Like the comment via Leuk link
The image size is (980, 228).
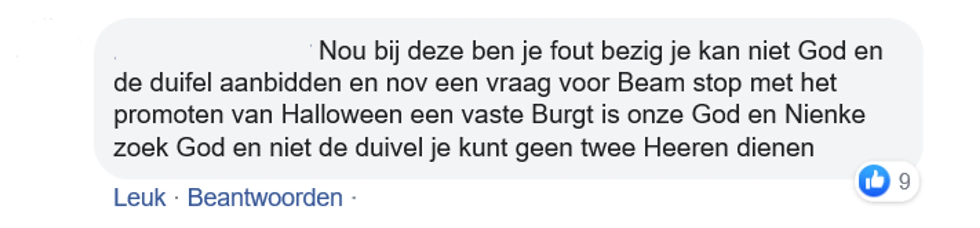139,198
